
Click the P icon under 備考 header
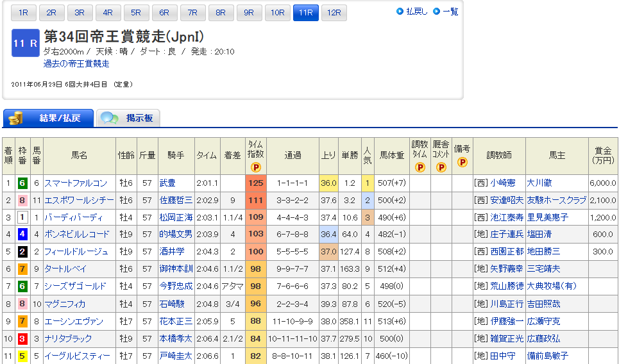[462, 162]
